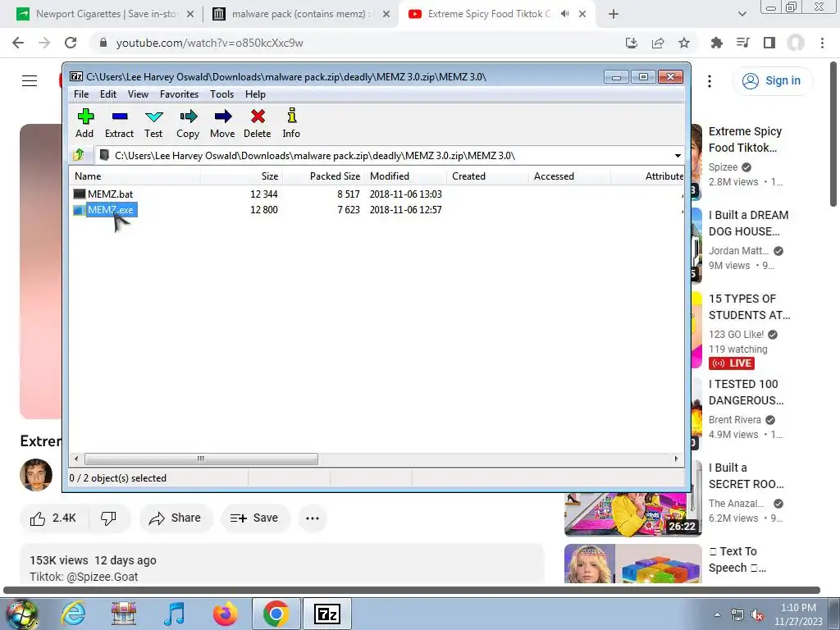Sort by the Size column header
840x630 pixels.
[242, 176]
